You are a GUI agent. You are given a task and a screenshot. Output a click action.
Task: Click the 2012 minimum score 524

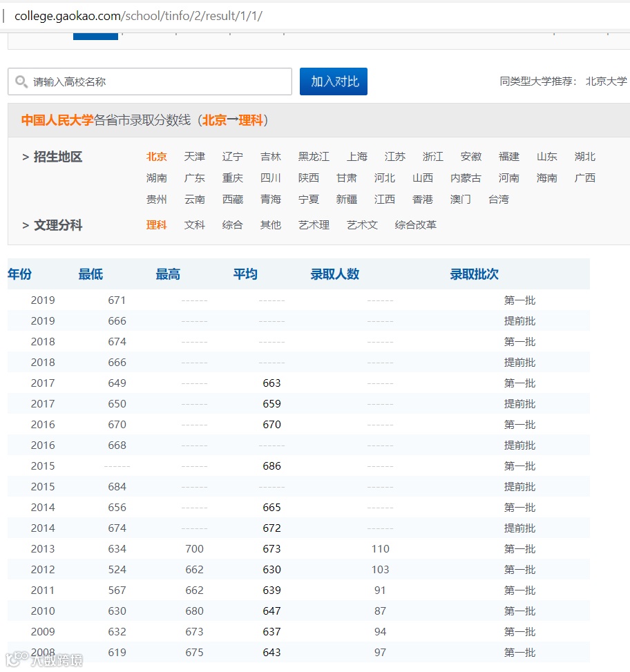(x=117, y=570)
